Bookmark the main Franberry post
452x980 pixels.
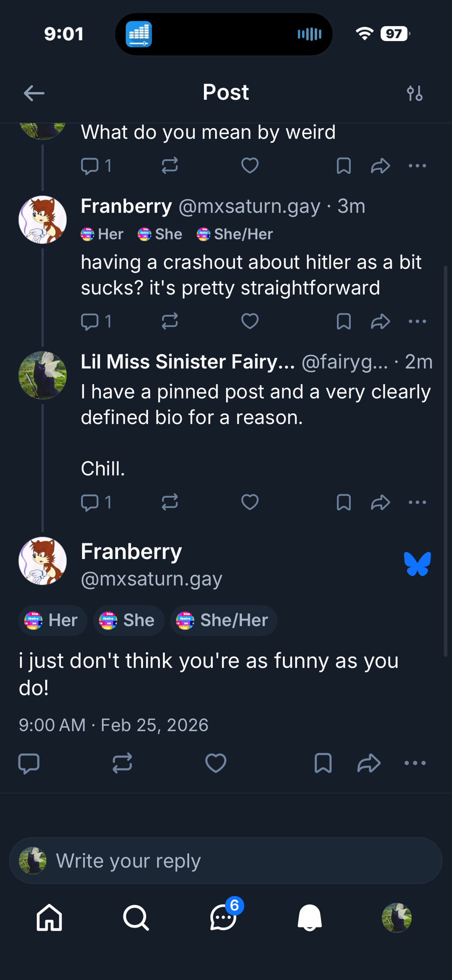[323, 763]
